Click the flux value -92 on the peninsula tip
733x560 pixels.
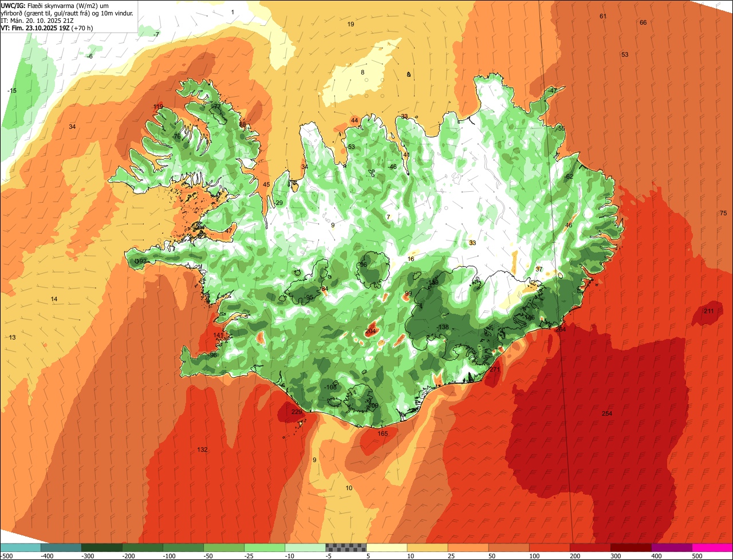click(140, 261)
